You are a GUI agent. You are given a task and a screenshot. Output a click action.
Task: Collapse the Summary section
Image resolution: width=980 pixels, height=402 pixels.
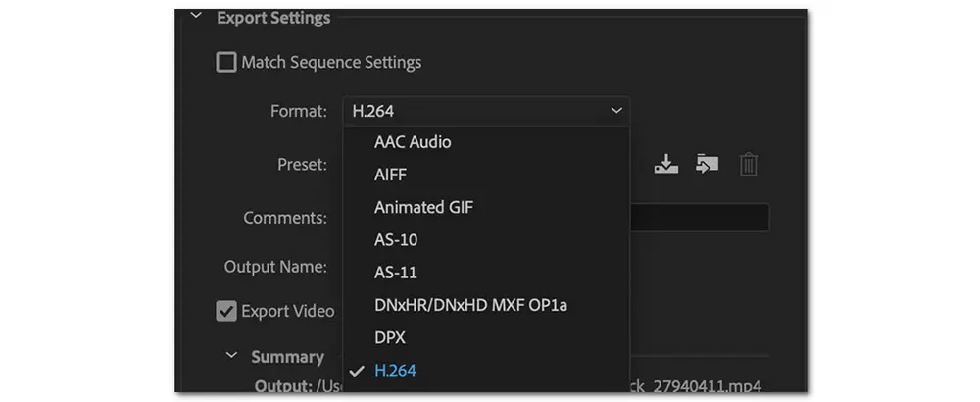232,356
